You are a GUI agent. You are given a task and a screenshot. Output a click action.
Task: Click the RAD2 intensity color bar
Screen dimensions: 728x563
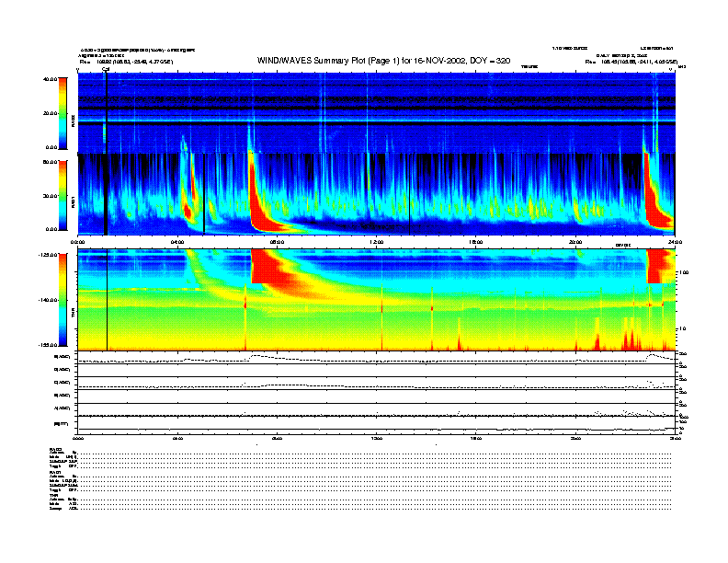63,113
